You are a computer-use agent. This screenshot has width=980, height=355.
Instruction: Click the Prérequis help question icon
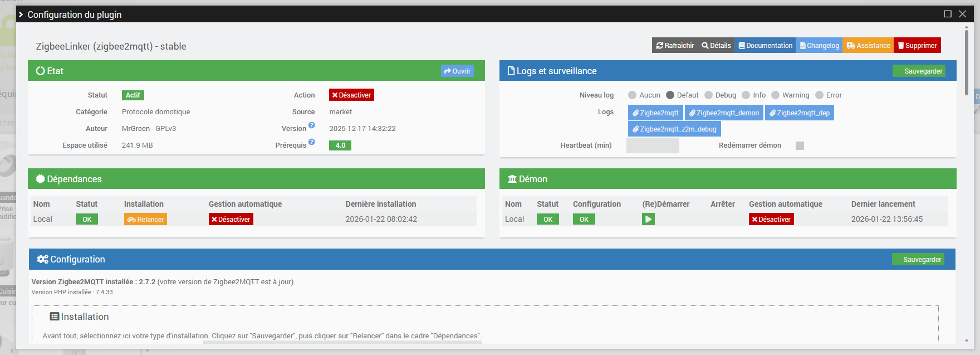(x=312, y=142)
